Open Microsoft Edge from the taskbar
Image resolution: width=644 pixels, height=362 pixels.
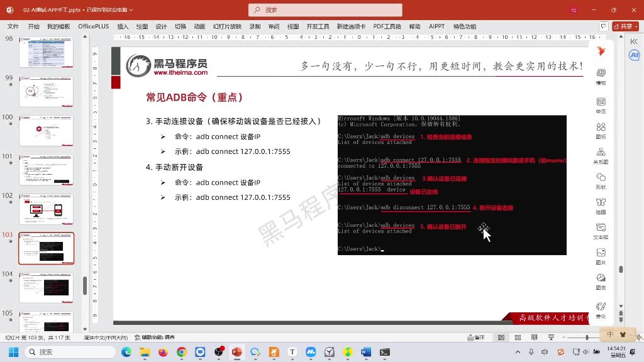[x=126, y=352]
